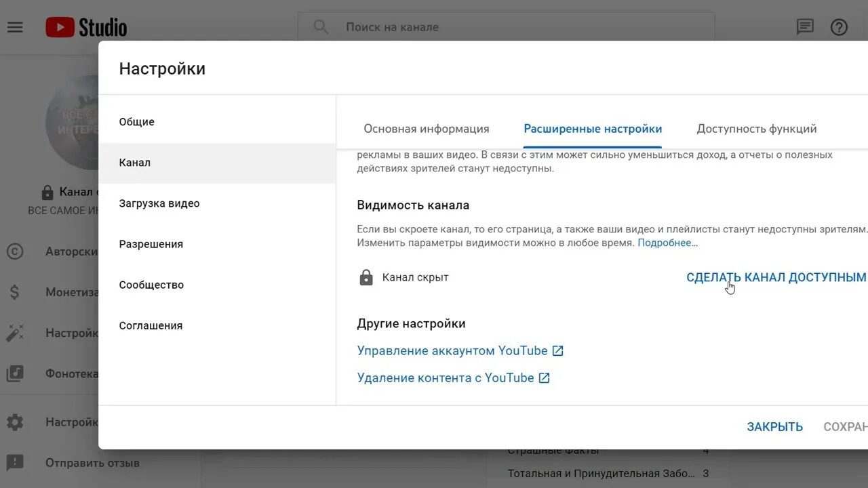Viewport: 868px width, 488px height.
Task: Click the settings gear icon in sidebar
Action: pos(15,422)
